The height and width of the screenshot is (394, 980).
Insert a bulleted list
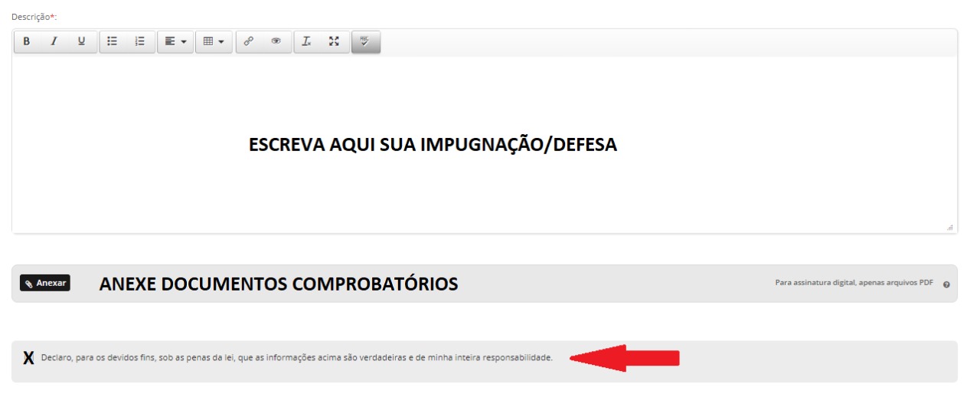(x=113, y=42)
